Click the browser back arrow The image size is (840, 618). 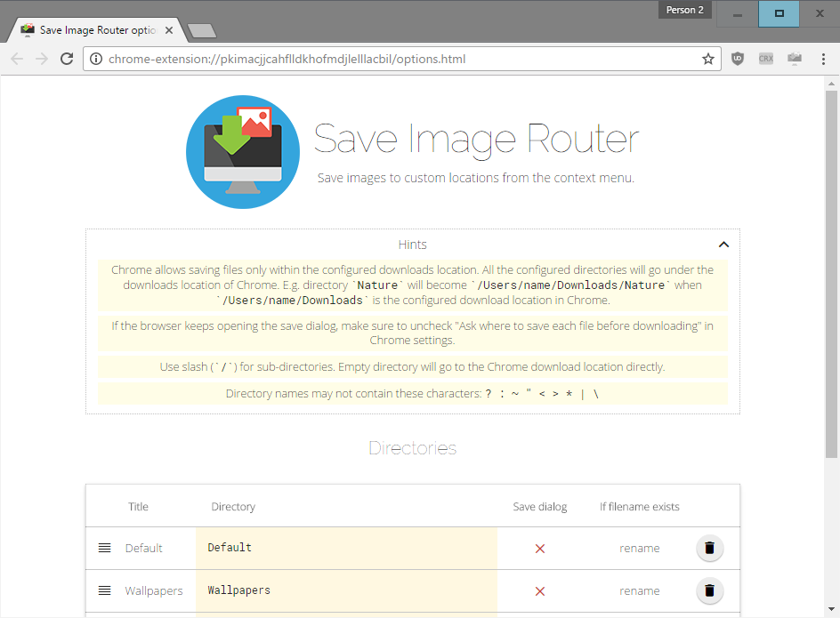point(17,59)
